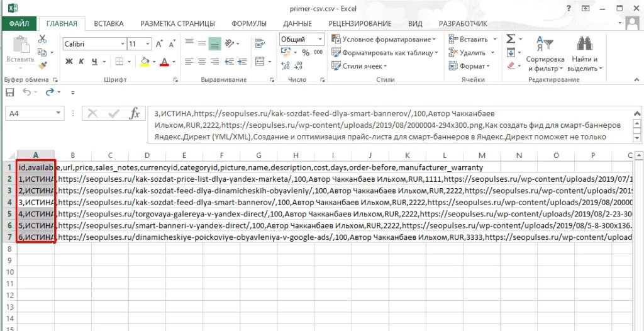
Task: Click the account profile picture icon
Action: [x=633, y=23]
